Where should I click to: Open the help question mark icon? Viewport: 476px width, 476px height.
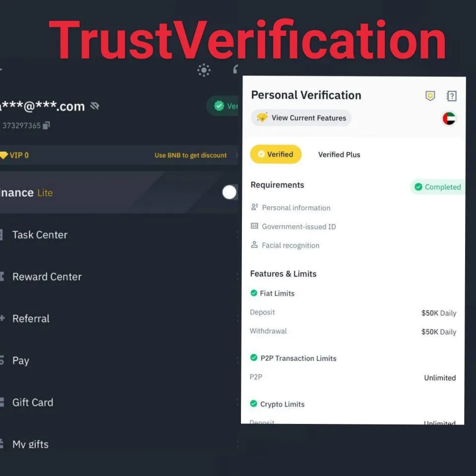pyautogui.click(x=451, y=96)
